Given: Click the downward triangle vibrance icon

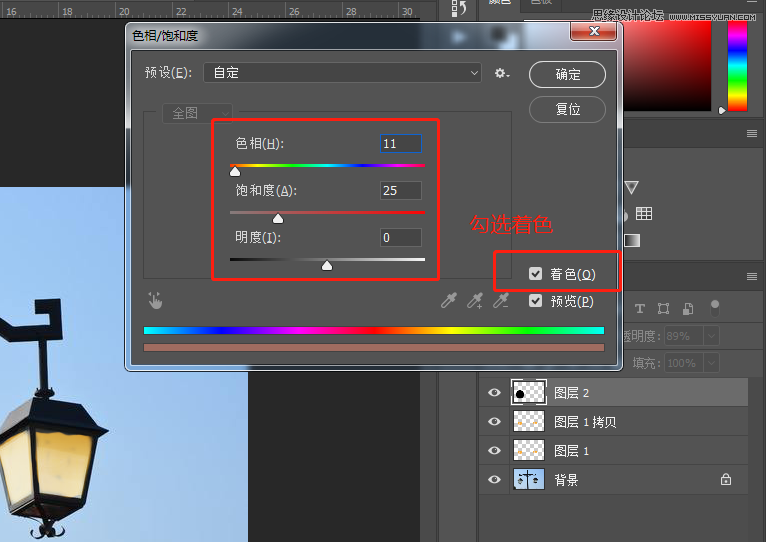Looking at the screenshot, I should [x=631, y=187].
